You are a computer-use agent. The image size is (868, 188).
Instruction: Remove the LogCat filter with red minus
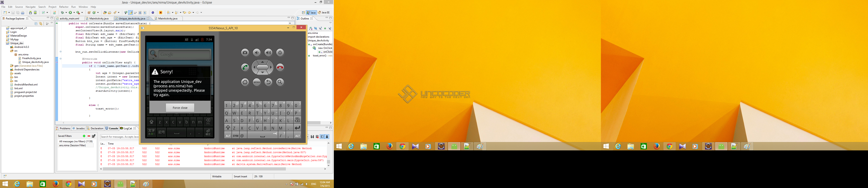[89, 136]
